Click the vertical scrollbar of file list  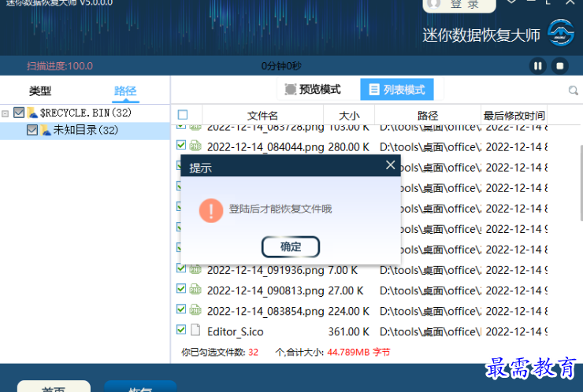pos(581,183)
